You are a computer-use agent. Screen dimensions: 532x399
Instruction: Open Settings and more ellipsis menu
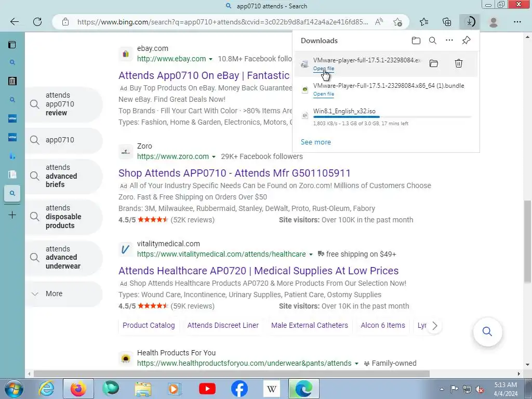pos(517,22)
